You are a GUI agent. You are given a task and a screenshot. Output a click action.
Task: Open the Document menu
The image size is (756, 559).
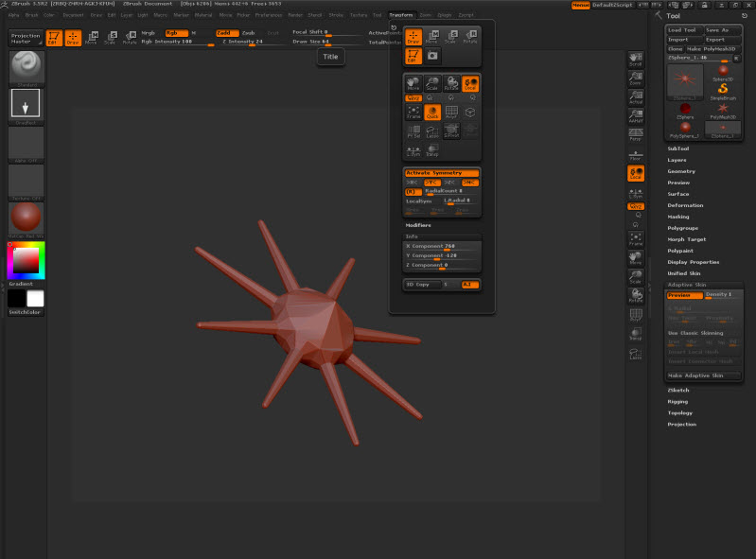pos(74,15)
